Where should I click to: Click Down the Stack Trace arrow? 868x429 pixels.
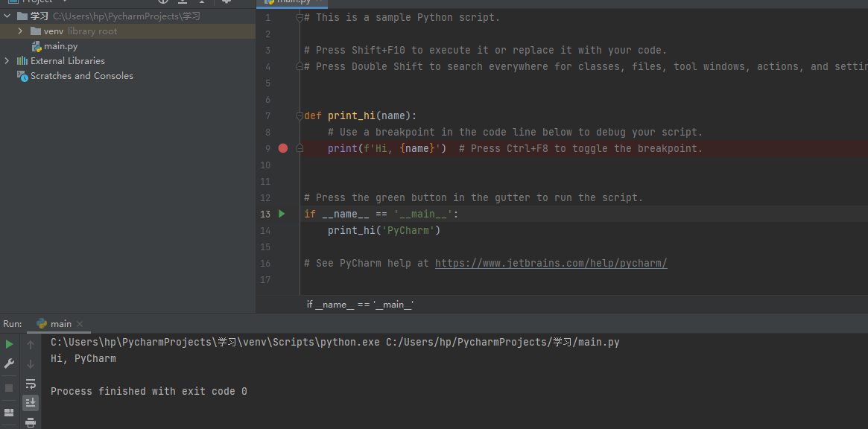point(31,364)
